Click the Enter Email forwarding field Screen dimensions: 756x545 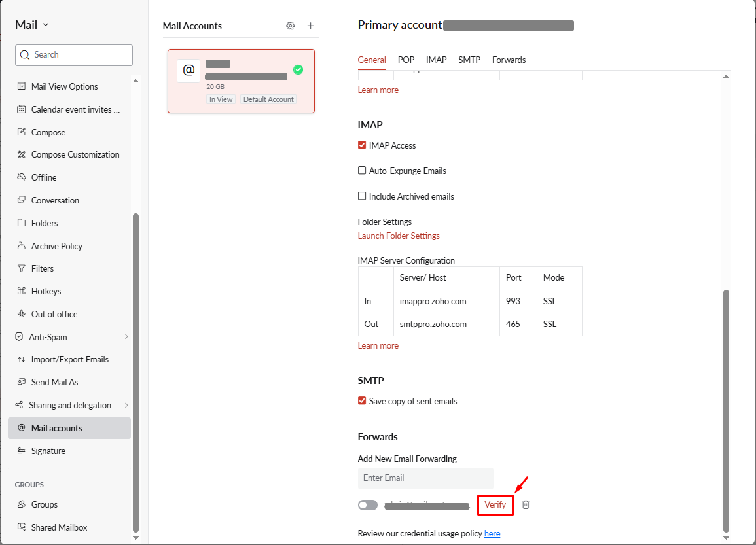coord(425,478)
